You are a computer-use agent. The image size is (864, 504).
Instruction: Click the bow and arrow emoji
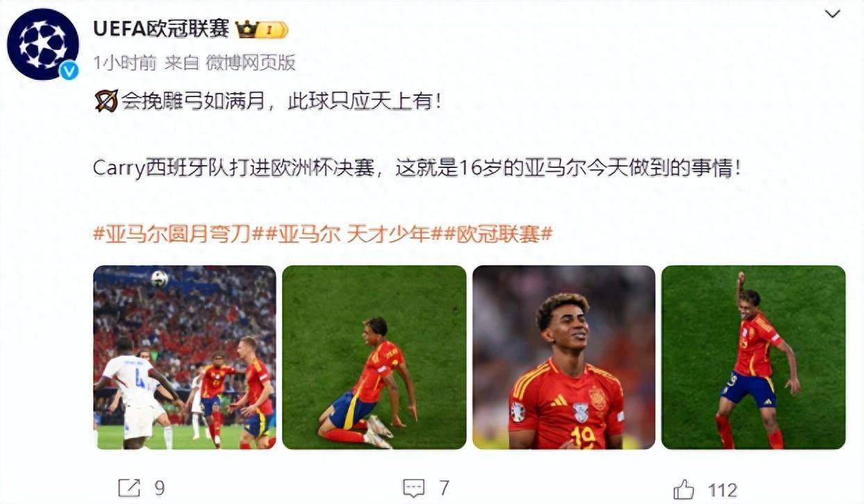click(106, 101)
